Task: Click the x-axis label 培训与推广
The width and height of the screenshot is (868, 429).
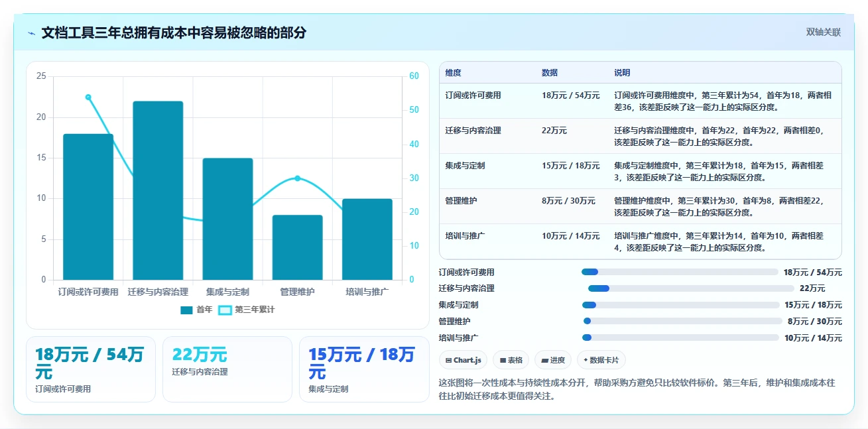Action: click(x=367, y=292)
